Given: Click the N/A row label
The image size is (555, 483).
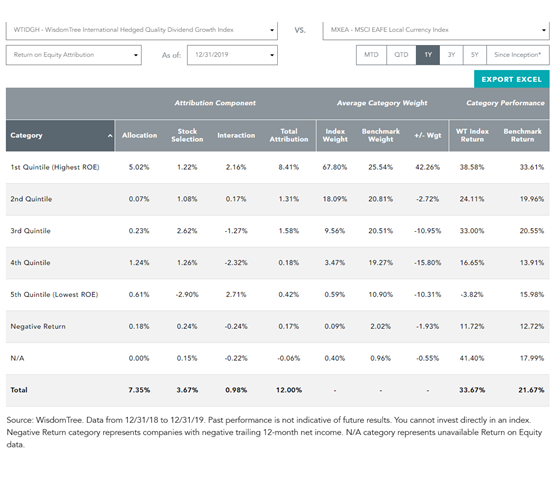Looking at the screenshot, I should [x=17, y=358].
